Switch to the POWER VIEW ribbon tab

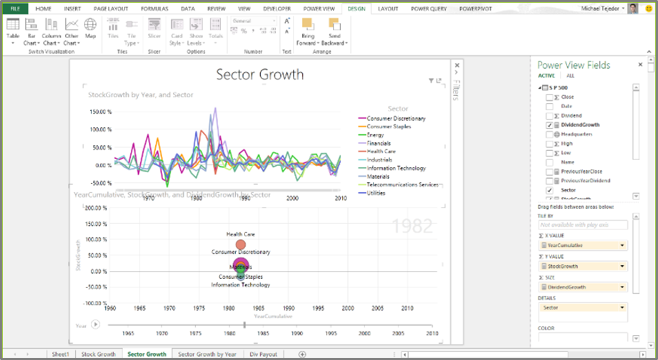[319, 8]
